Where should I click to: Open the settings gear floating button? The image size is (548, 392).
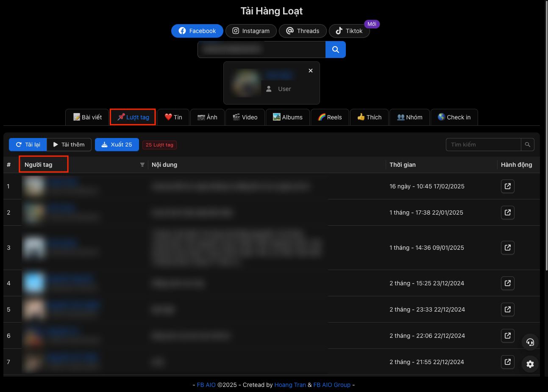pos(530,364)
